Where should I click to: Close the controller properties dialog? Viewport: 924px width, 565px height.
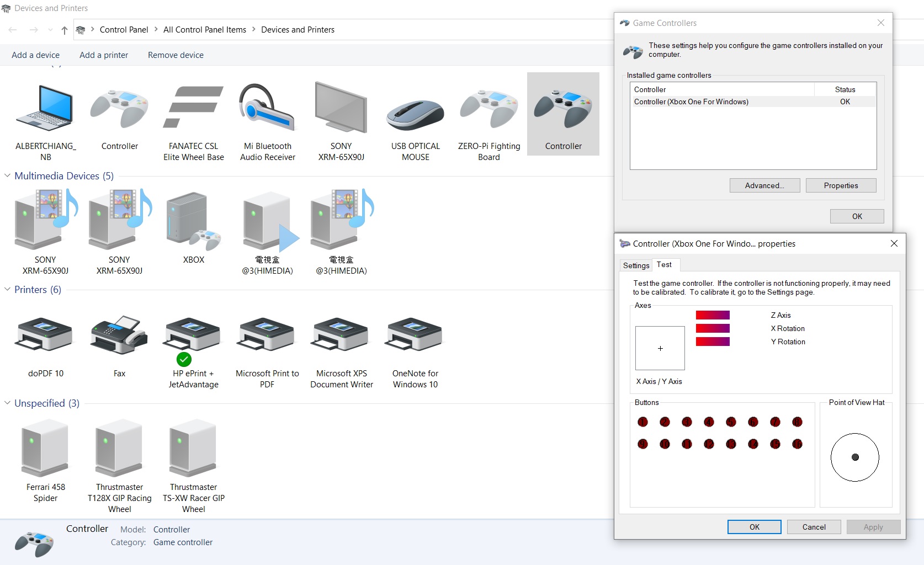tap(894, 243)
